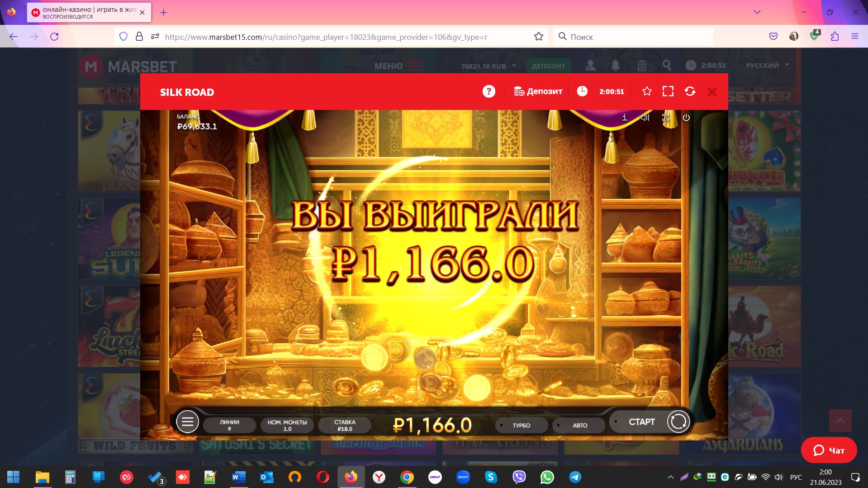Reload the current browser page
This screenshot has height=488, width=868.
(54, 37)
